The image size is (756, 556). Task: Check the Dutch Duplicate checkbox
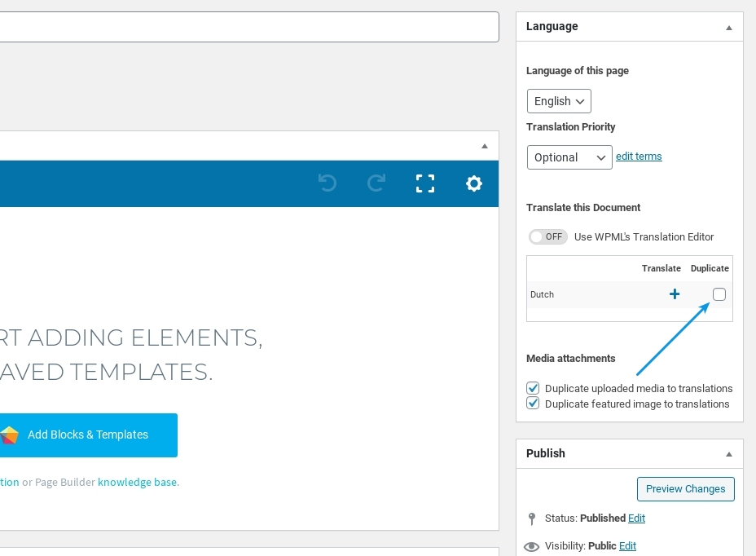719,294
